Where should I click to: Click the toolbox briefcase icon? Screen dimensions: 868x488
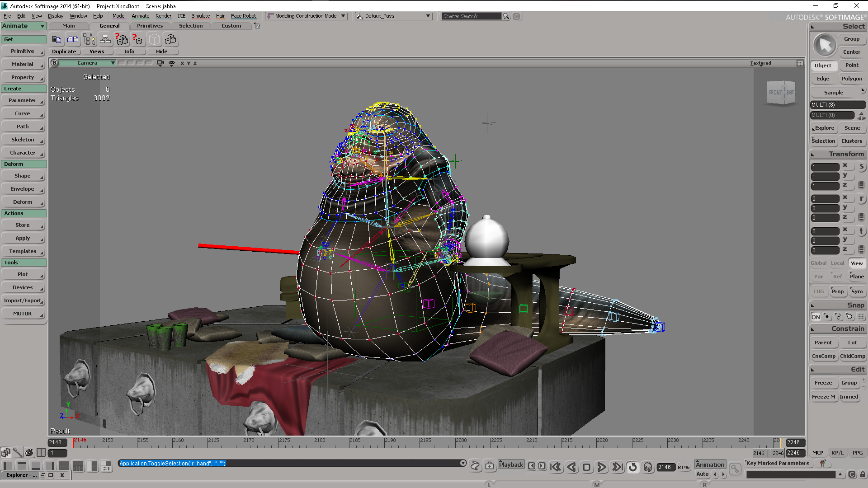click(490, 465)
